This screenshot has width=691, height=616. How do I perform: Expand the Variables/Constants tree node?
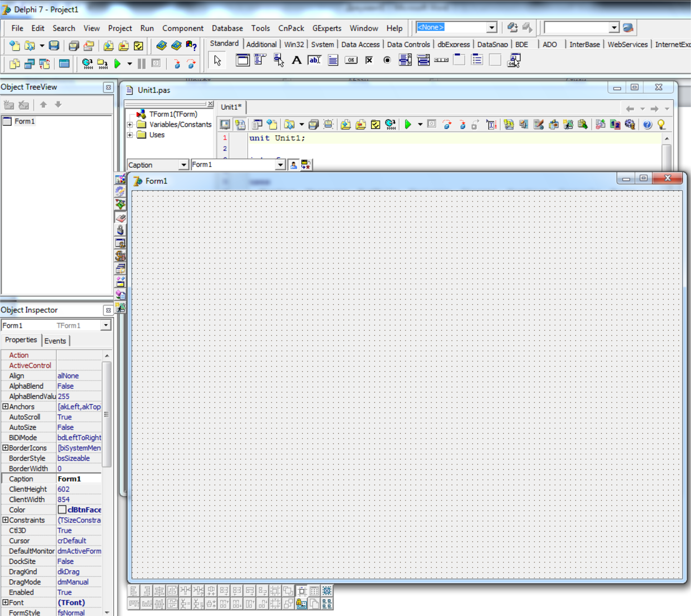tap(130, 124)
